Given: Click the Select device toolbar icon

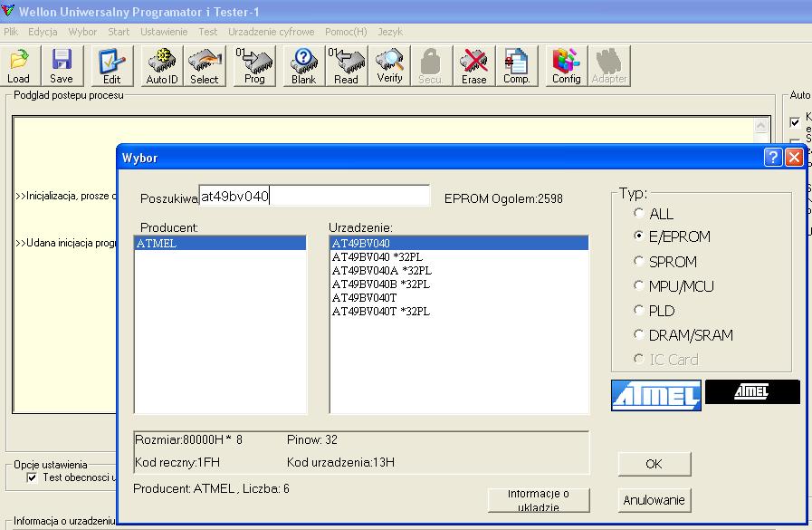Looking at the screenshot, I should (x=205, y=65).
